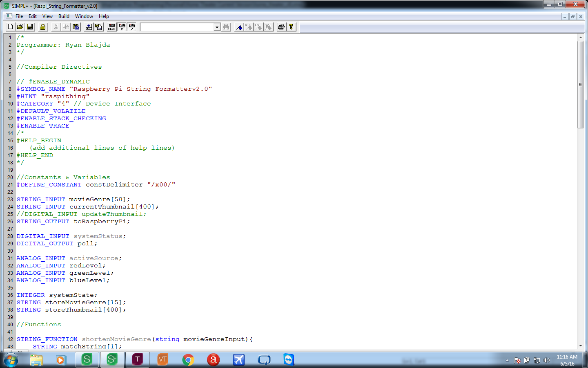Toggle a bookmark with blue flag icon
Image resolution: width=588 pixels, height=368 pixels.
click(239, 27)
